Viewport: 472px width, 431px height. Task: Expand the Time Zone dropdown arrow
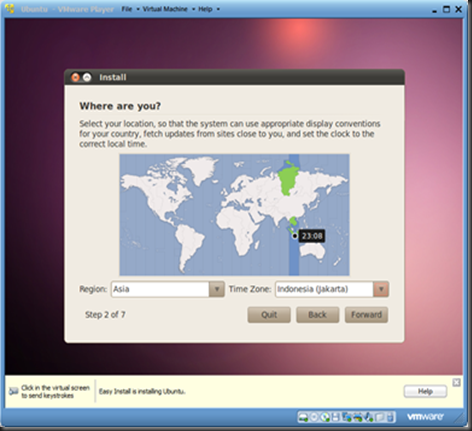(381, 289)
